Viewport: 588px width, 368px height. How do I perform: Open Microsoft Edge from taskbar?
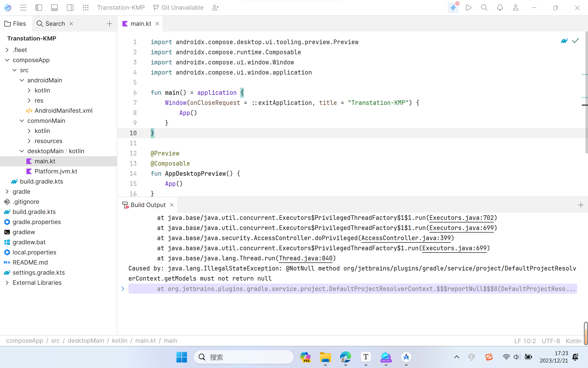(x=345, y=357)
